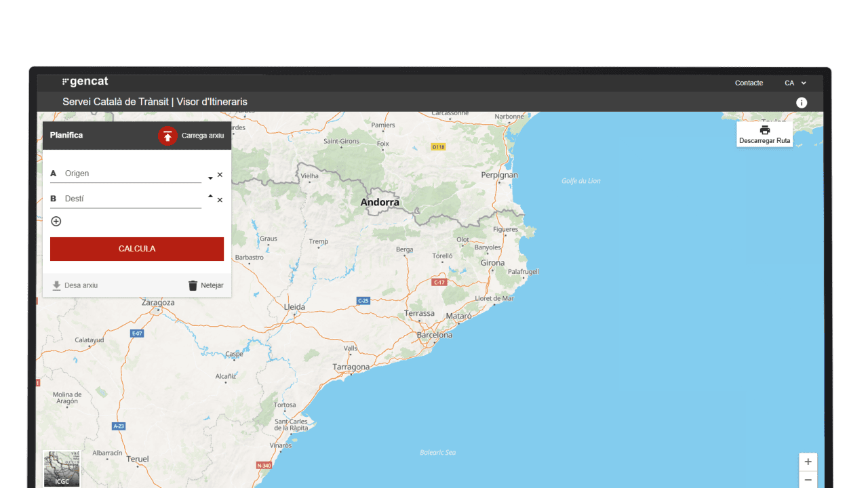Zoom out the map with the minus button

point(808,480)
